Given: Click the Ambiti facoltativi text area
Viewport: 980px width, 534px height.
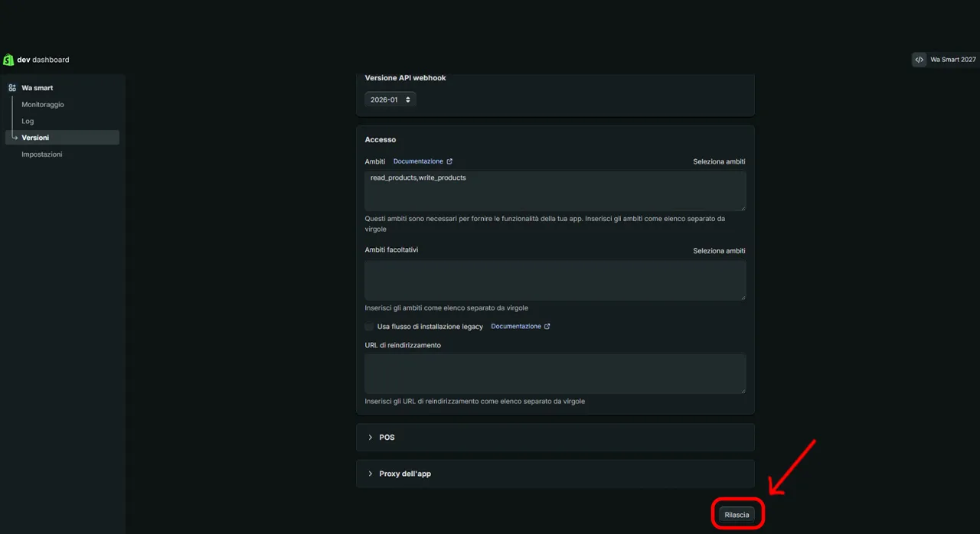Looking at the screenshot, I should pos(555,280).
